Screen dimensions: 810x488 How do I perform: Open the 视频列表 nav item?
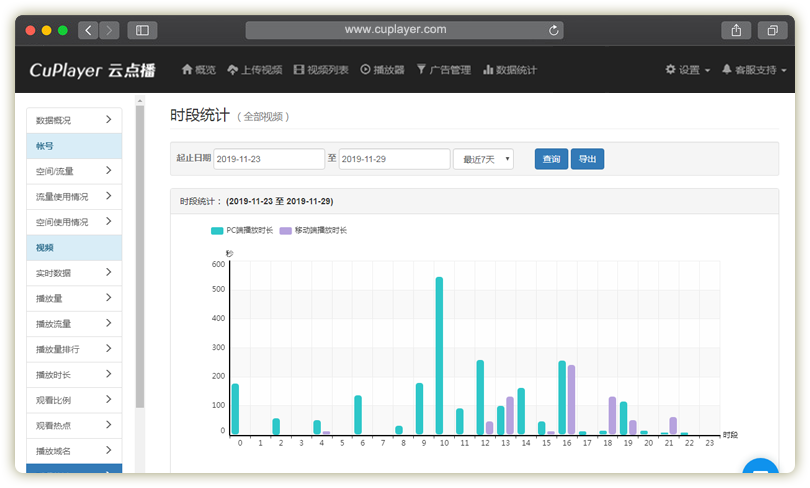pyautogui.click(x=321, y=70)
